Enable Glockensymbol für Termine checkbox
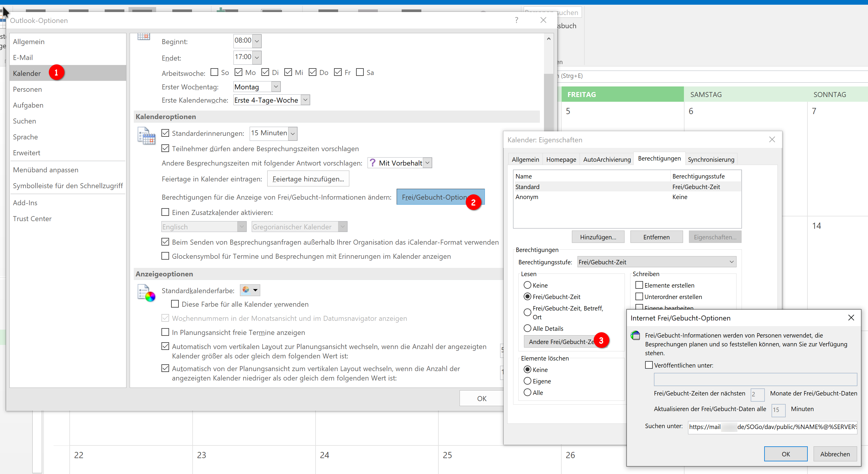The width and height of the screenshot is (868, 474). pos(165,256)
